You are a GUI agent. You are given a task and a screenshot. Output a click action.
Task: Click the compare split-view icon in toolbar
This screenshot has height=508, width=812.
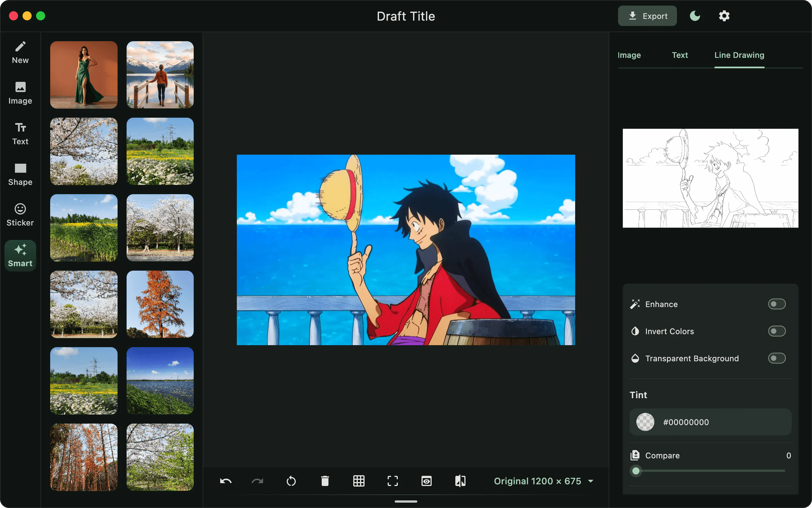460,481
